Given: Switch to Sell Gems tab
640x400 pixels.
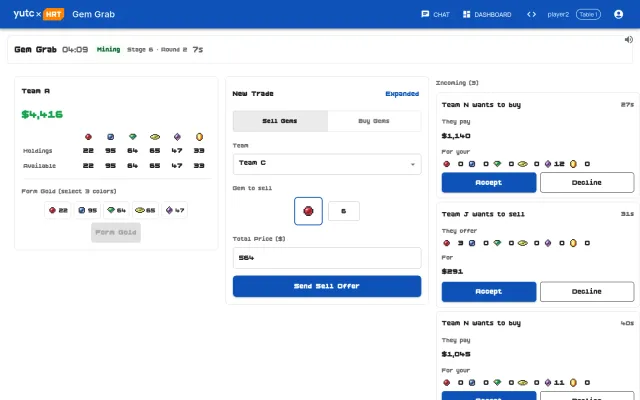Looking at the screenshot, I should pos(280,121).
